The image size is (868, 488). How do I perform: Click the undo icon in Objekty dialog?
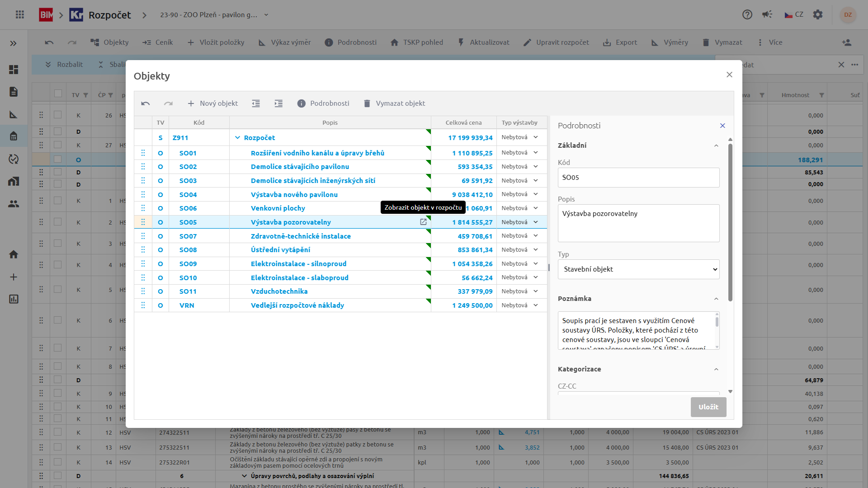pyautogui.click(x=145, y=103)
